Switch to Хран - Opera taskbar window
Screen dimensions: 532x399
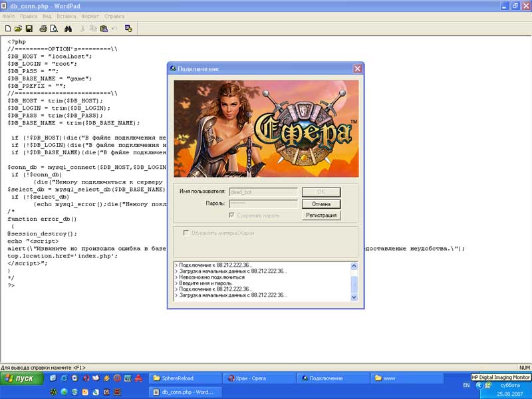(x=259, y=378)
